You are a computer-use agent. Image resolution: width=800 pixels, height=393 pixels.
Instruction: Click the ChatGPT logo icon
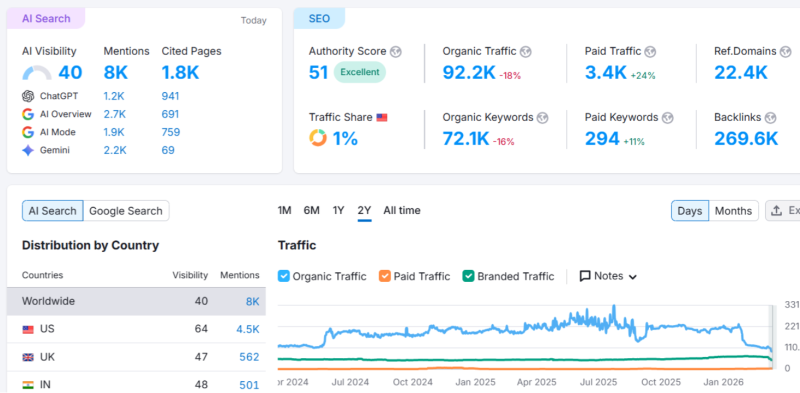(x=28, y=96)
